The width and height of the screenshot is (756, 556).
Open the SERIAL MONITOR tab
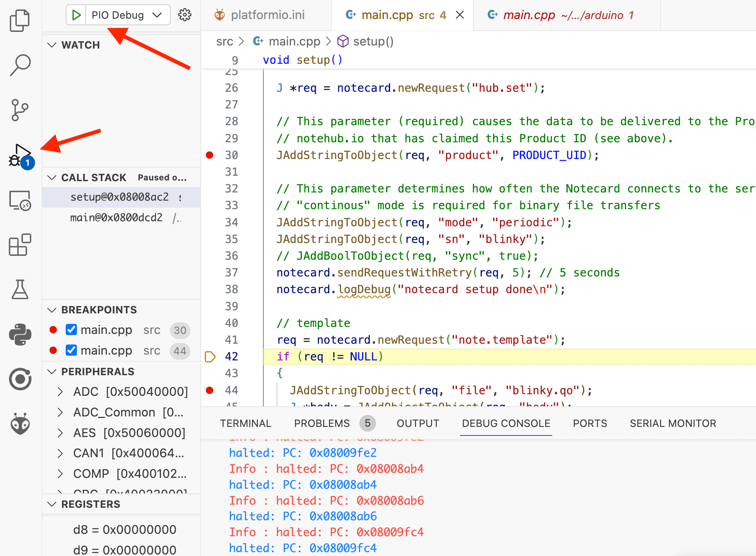coord(673,423)
